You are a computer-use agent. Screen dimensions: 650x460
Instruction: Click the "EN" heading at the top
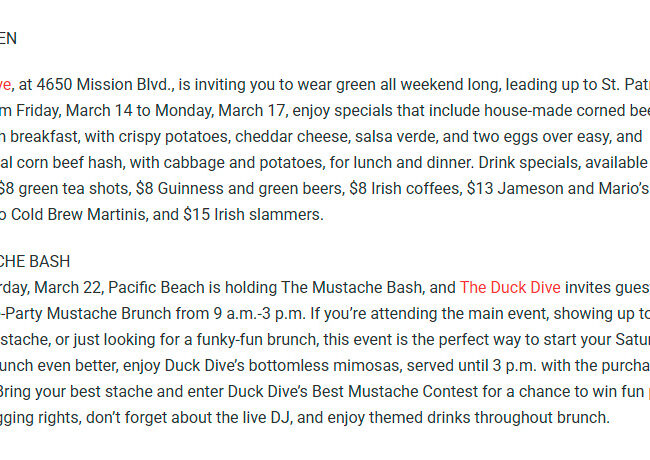pyautogui.click(x=8, y=38)
